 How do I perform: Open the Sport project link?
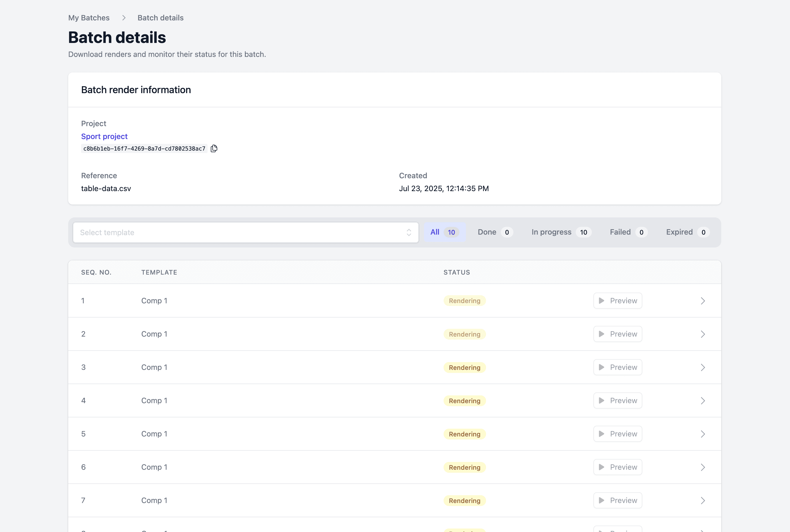(x=104, y=136)
